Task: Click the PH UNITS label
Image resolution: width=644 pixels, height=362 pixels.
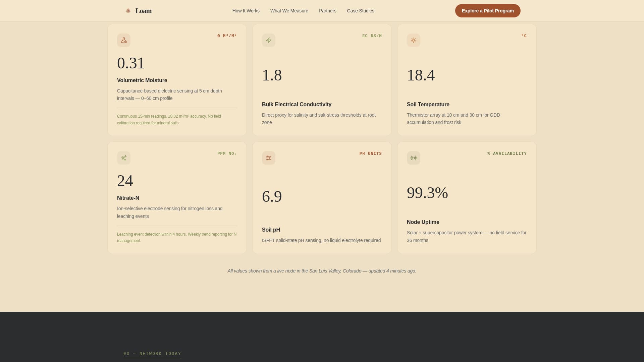Action: point(371,154)
